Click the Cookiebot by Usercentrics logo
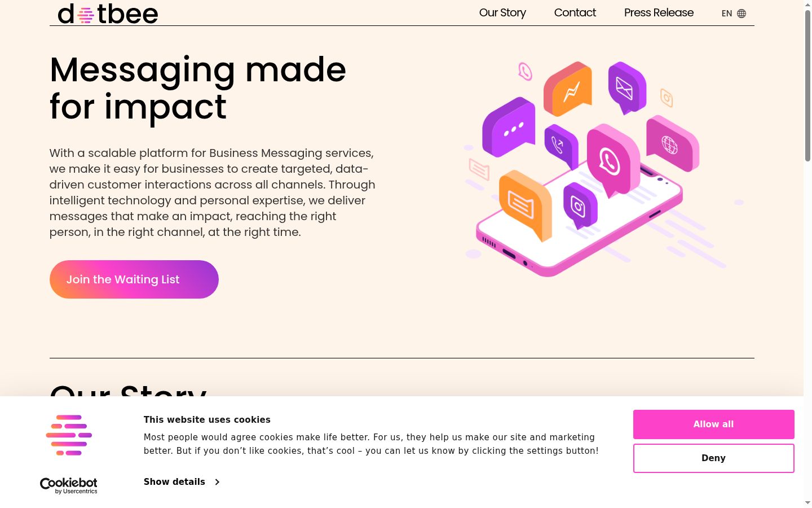812x508 pixels. [x=69, y=485]
